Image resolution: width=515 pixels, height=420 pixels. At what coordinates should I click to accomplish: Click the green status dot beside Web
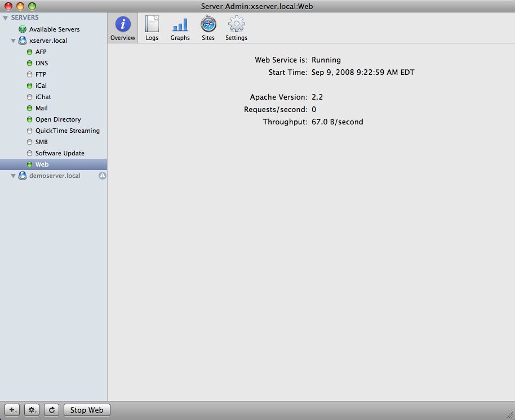click(29, 164)
